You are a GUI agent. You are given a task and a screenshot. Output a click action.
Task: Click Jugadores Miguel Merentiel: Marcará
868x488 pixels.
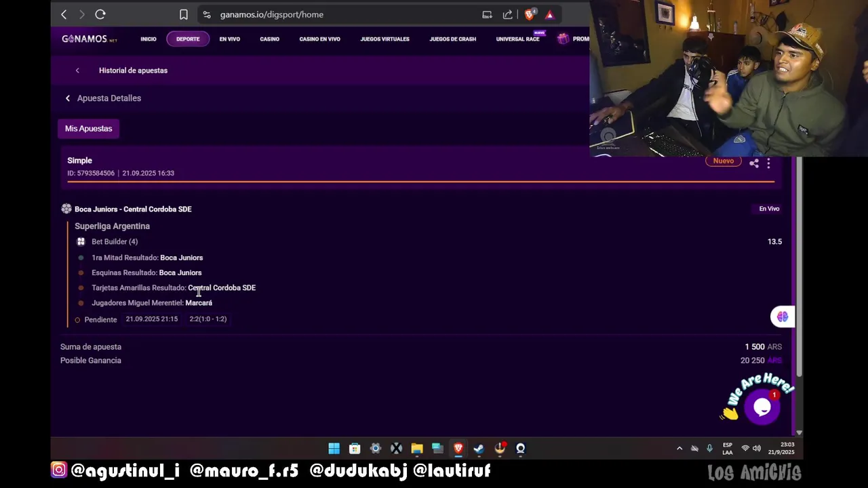[152, 303]
